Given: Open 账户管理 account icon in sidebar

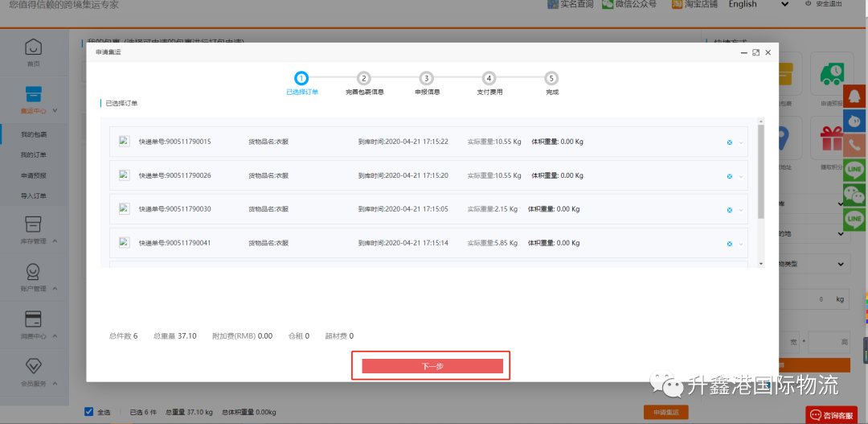Looking at the screenshot, I should click(x=34, y=272).
